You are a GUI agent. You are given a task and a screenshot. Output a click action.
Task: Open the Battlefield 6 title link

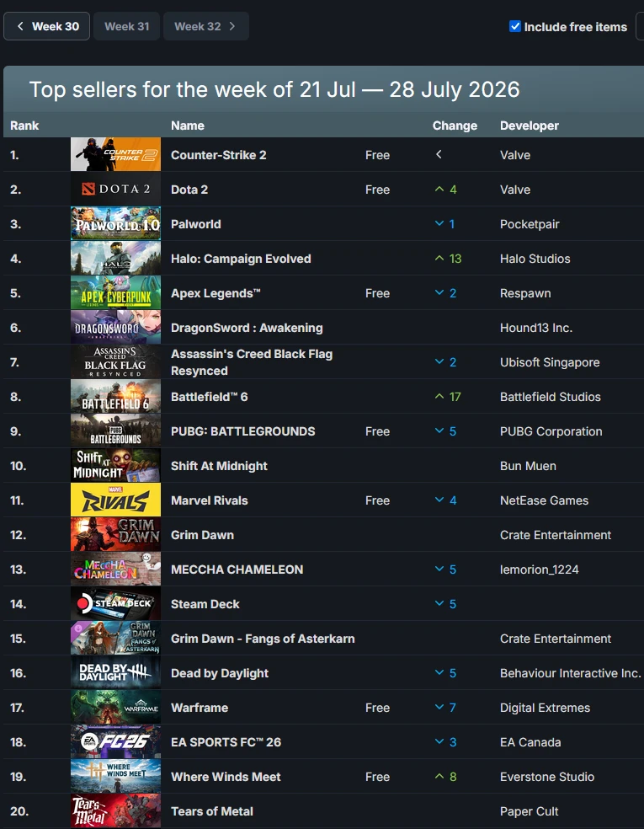pos(210,397)
